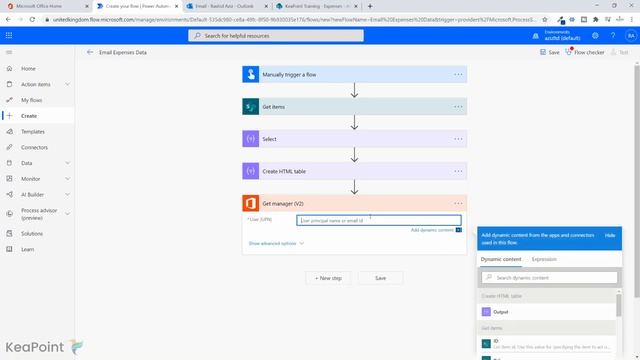Viewport: 640px width, 360px height.
Task: Open the Help question mark icon
Action: [613, 36]
